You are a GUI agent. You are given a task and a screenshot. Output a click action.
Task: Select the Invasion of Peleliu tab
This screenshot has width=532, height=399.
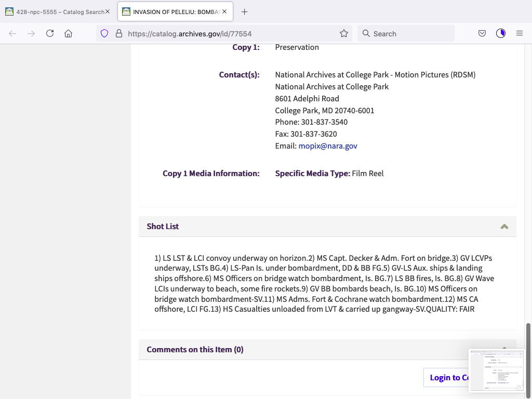tap(171, 11)
